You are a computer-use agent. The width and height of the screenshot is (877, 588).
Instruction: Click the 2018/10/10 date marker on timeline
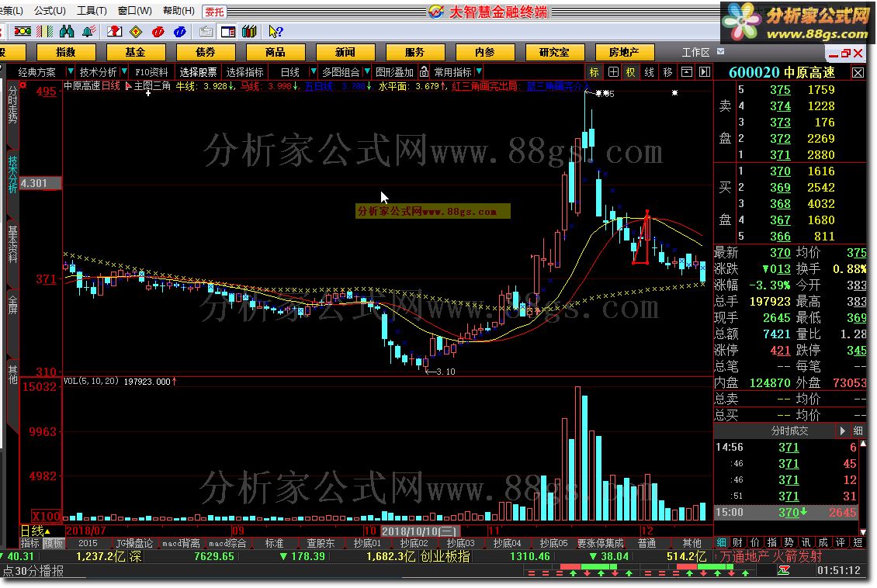(x=419, y=531)
